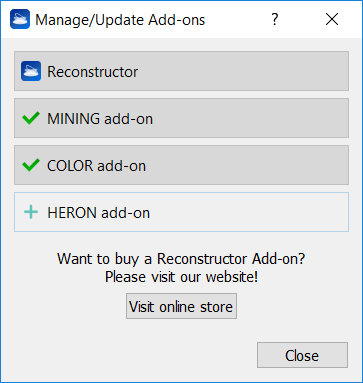Click the blue Reconstructor icon in first row
Image resolution: width=363 pixels, height=383 pixels.
[x=31, y=71]
